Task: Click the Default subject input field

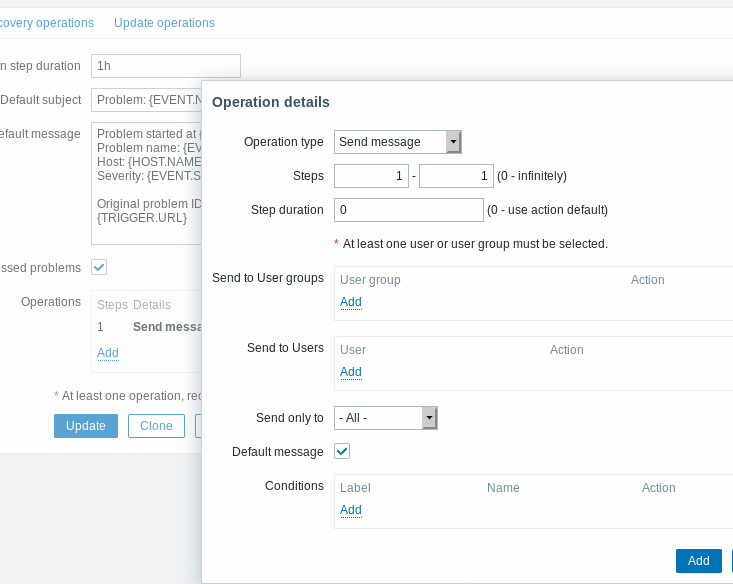Action: coord(146,100)
